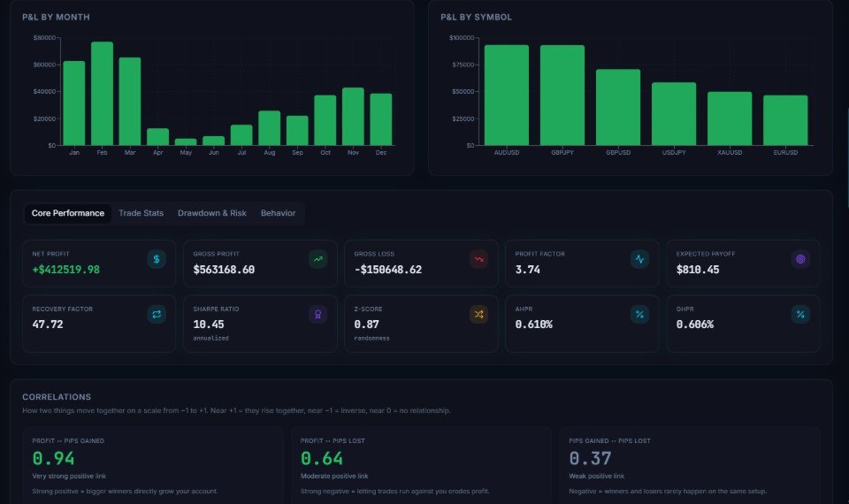Click the CORRELATIONS section heading
Image resolution: width=849 pixels, height=504 pixels.
tap(57, 397)
